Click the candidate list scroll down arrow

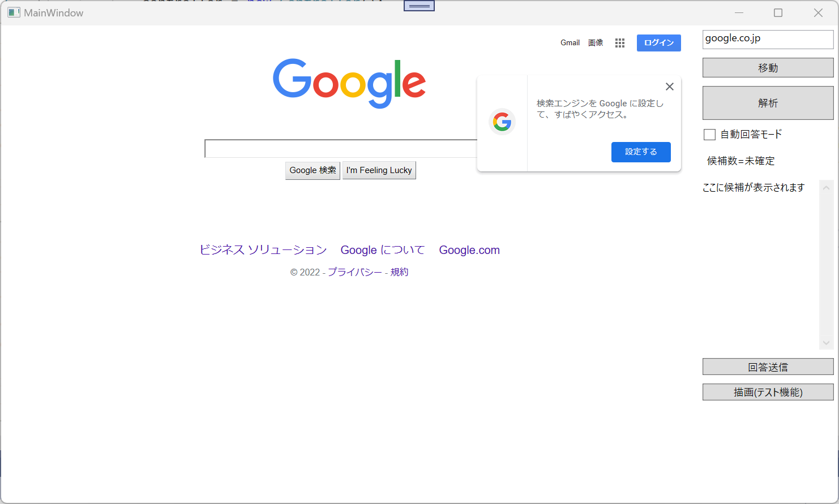[827, 343]
